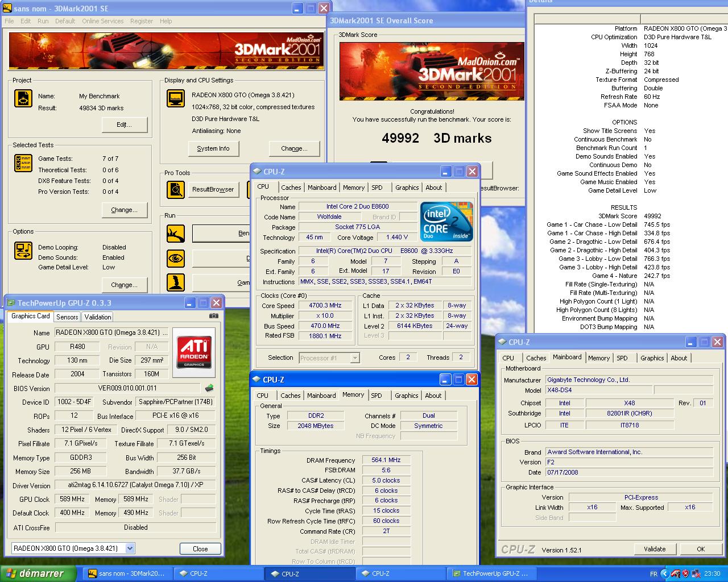Click the Close button in GPU-Z
The height and width of the screenshot is (582, 728).
(x=200, y=549)
